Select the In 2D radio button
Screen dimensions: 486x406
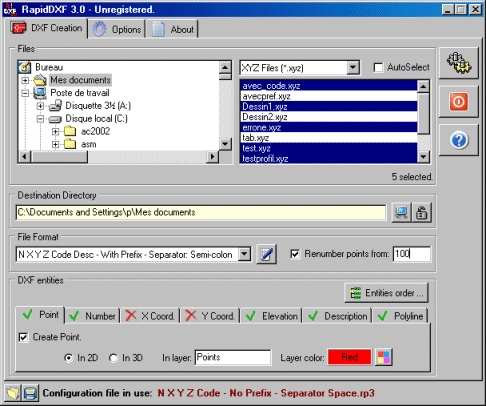(x=68, y=358)
